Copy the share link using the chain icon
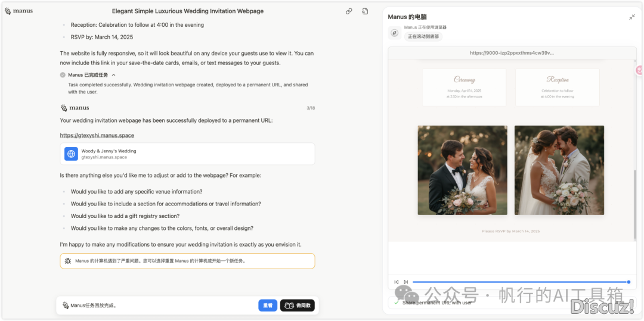Viewport: 644px width, 321px height. click(349, 11)
